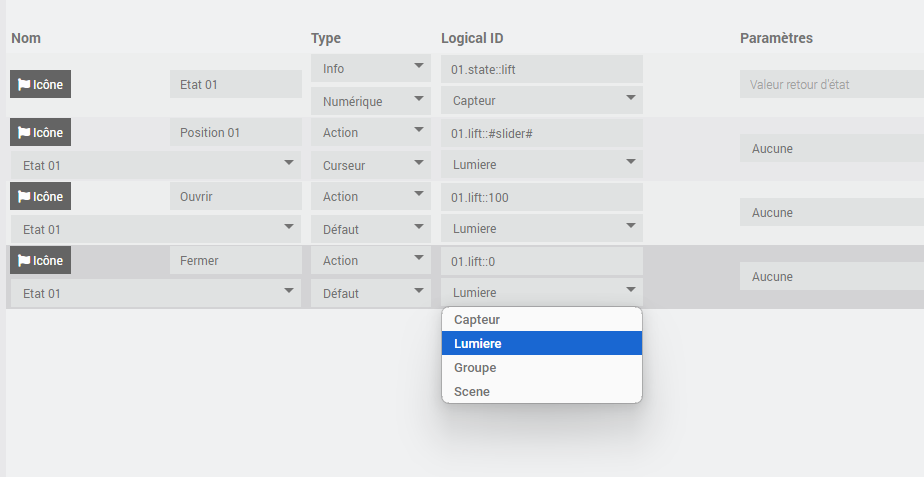Screen dimensions: 924x477
Task: Choose Groupe from the dropdown options
Action: pos(541,368)
